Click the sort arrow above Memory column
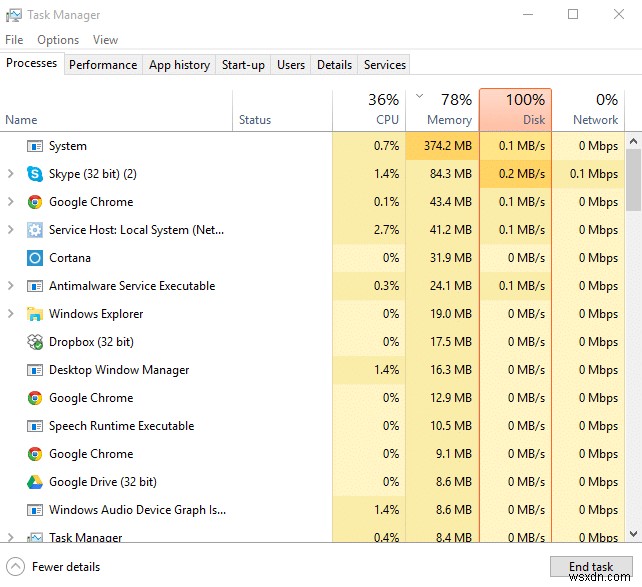The width and height of the screenshot is (642, 587). point(419,97)
